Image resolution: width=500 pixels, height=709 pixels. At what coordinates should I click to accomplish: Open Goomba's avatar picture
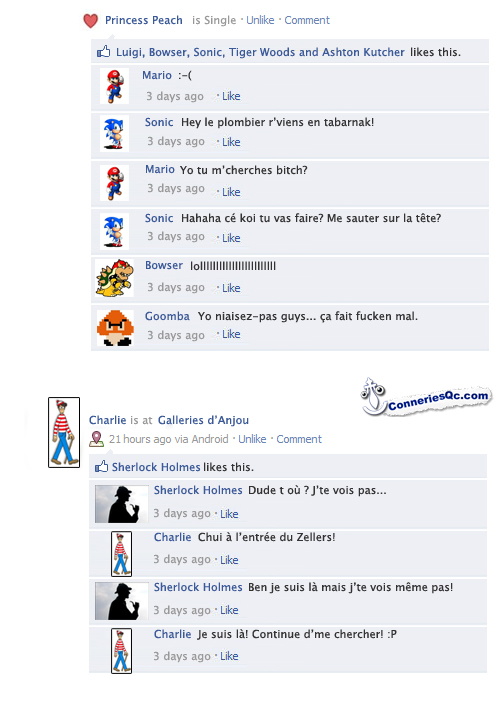(x=115, y=328)
